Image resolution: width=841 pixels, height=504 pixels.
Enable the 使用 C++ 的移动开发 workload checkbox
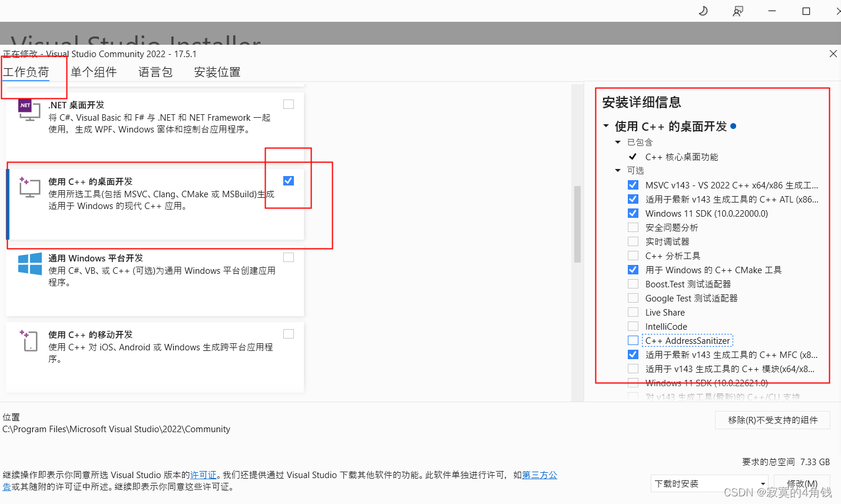tap(289, 334)
